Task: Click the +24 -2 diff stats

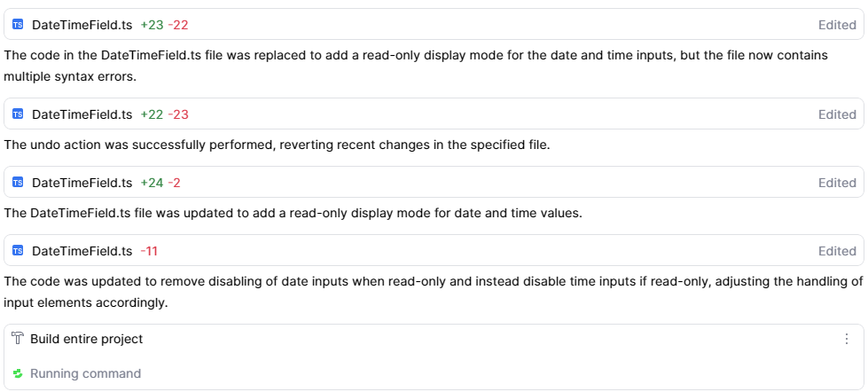Action: pos(160,183)
